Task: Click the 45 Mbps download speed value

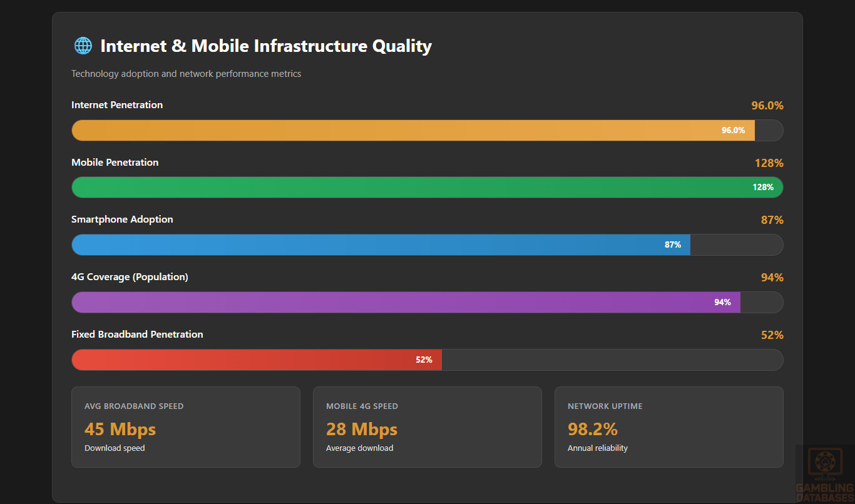Action: (x=120, y=430)
